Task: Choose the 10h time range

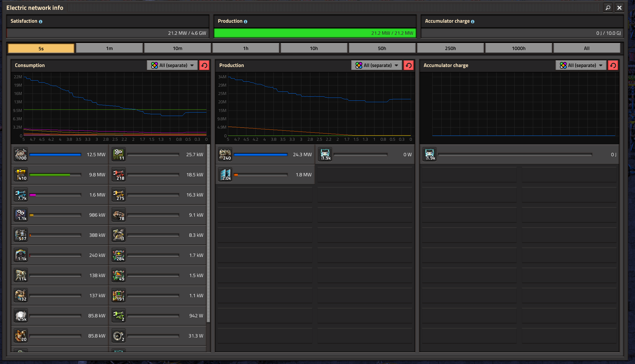Action: (314, 48)
